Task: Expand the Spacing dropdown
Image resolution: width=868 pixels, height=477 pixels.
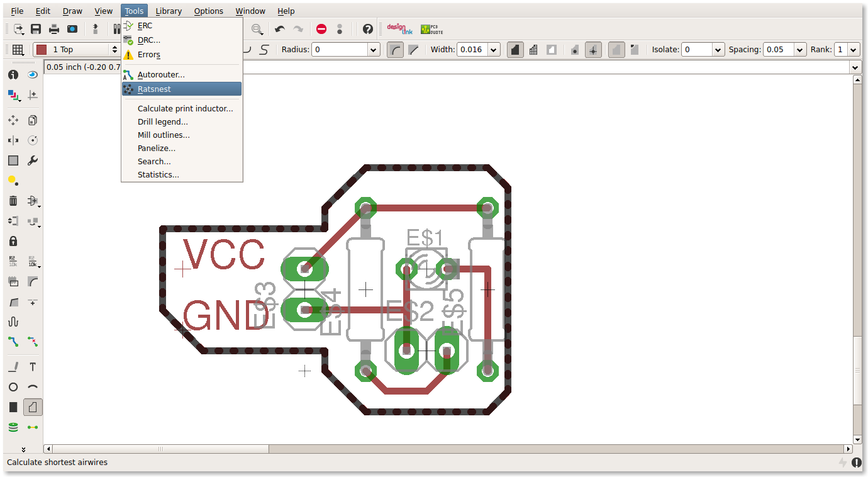Action: point(800,50)
